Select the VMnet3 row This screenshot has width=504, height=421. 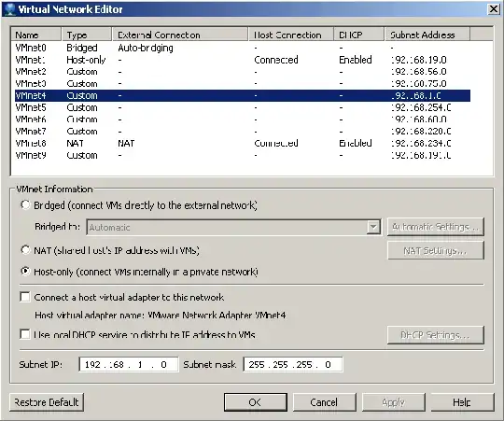point(243,84)
